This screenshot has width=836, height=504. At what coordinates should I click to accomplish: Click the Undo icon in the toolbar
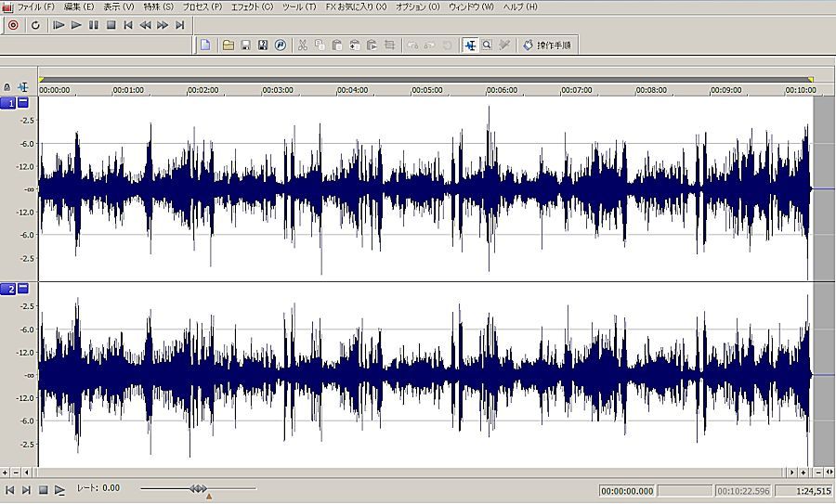coord(412,45)
